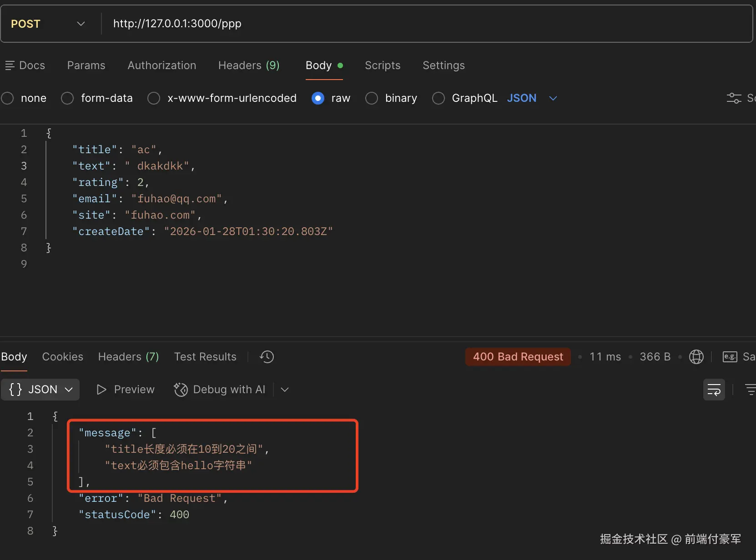This screenshot has width=756, height=560.
Task: Select the GraphQL body option
Action: coord(438,98)
